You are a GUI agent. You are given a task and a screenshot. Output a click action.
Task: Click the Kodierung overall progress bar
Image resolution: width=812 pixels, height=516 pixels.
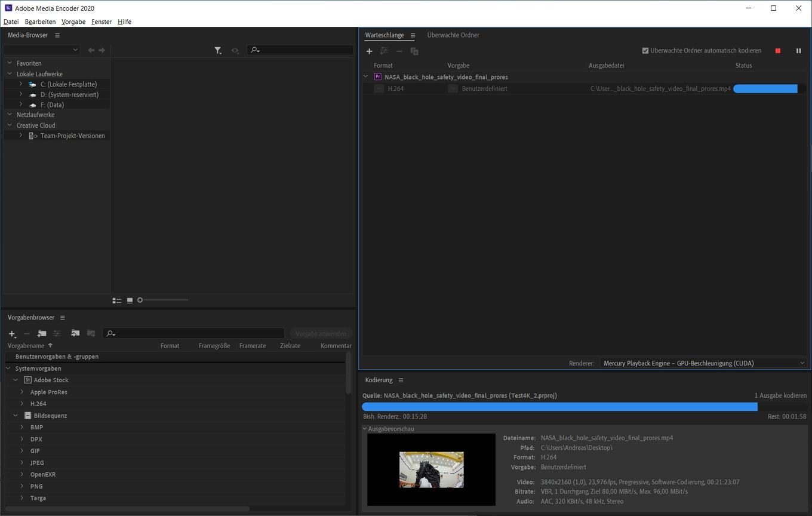pos(585,407)
